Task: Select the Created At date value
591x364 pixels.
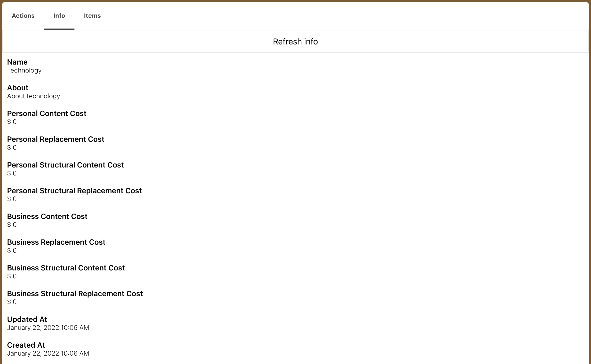Action: point(48,353)
